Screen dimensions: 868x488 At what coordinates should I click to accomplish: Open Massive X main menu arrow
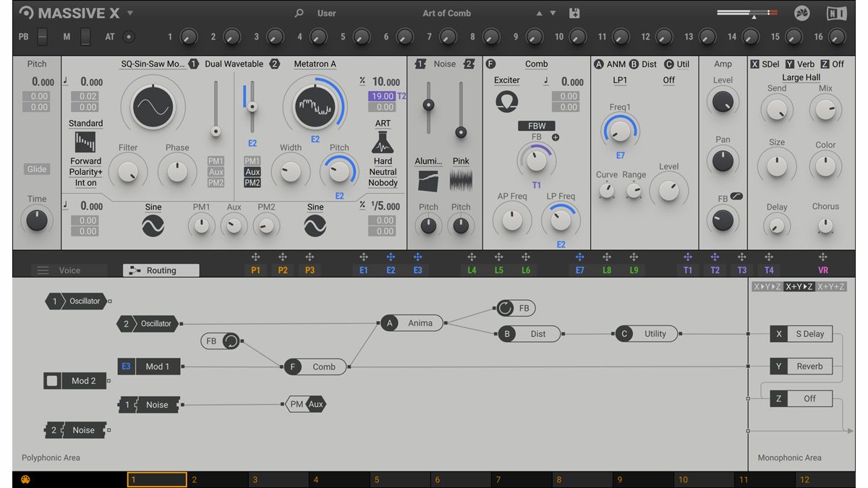click(130, 13)
